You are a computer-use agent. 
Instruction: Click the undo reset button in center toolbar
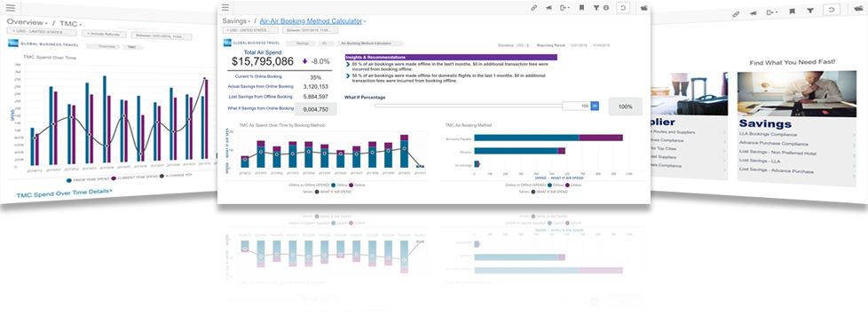[x=624, y=8]
